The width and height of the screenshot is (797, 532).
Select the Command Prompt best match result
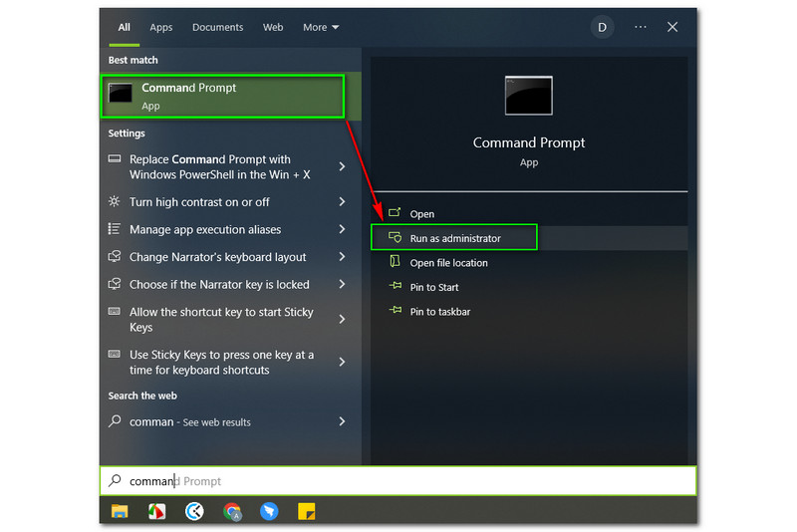pyautogui.click(x=224, y=96)
